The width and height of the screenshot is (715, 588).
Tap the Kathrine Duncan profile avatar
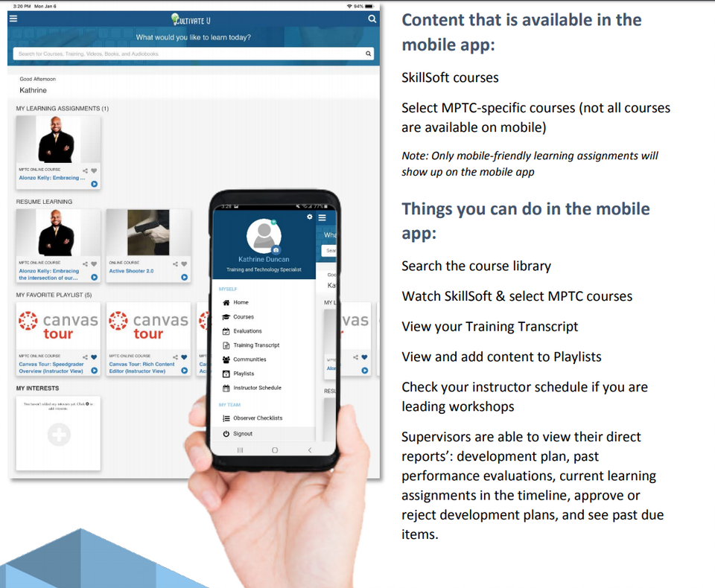(264, 236)
